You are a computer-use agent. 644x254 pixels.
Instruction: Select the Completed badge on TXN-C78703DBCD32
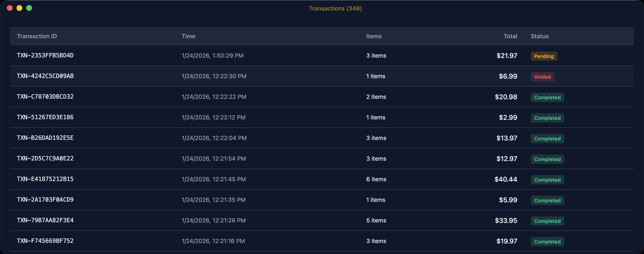(547, 97)
